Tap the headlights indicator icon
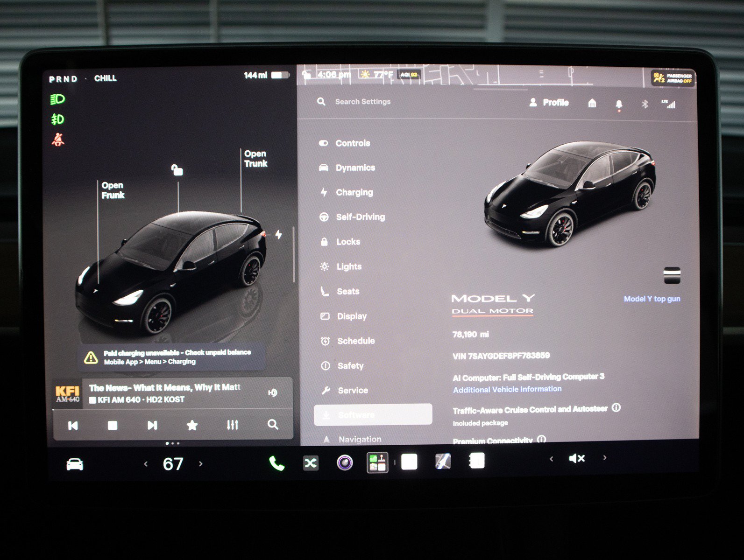This screenshot has height=560, width=744. point(57,99)
